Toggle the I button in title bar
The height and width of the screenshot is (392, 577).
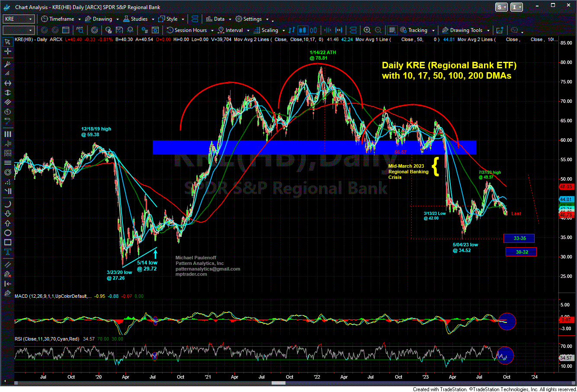517,7
